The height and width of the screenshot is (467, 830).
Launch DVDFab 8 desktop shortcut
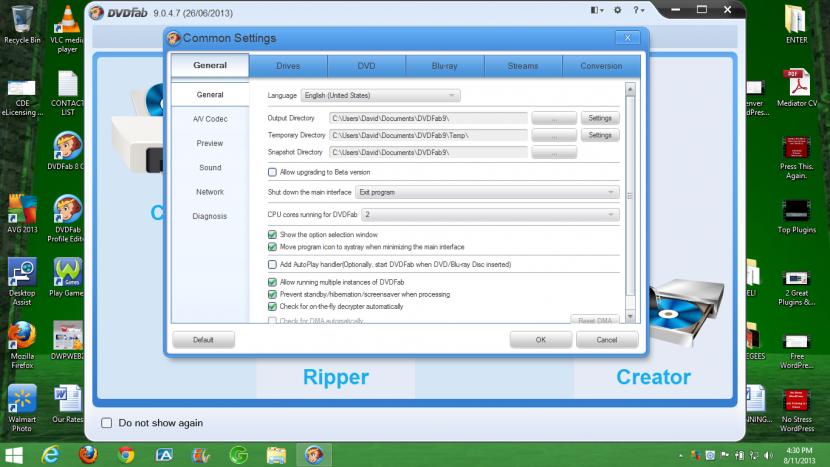pyautogui.click(x=67, y=150)
